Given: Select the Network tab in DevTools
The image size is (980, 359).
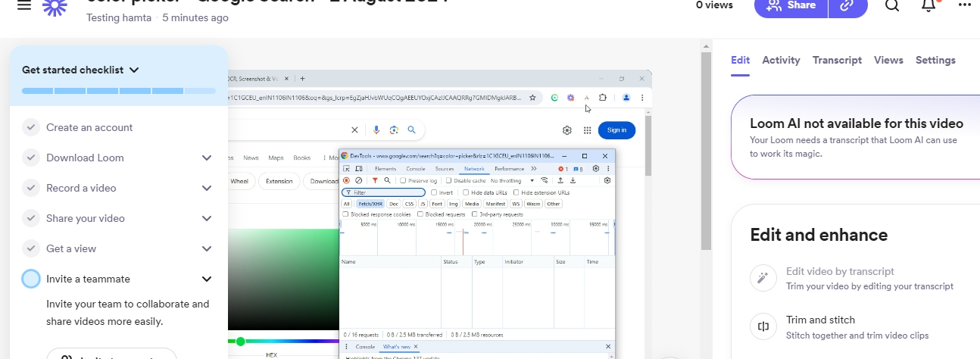Looking at the screenshot, I should pyautogui.click(x=474, y=169).
